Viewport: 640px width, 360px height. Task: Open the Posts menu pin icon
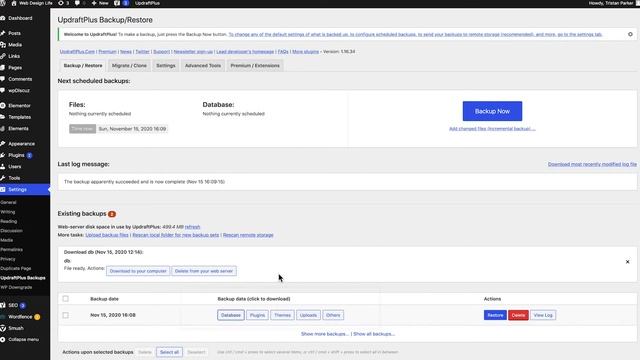(3, 33)
